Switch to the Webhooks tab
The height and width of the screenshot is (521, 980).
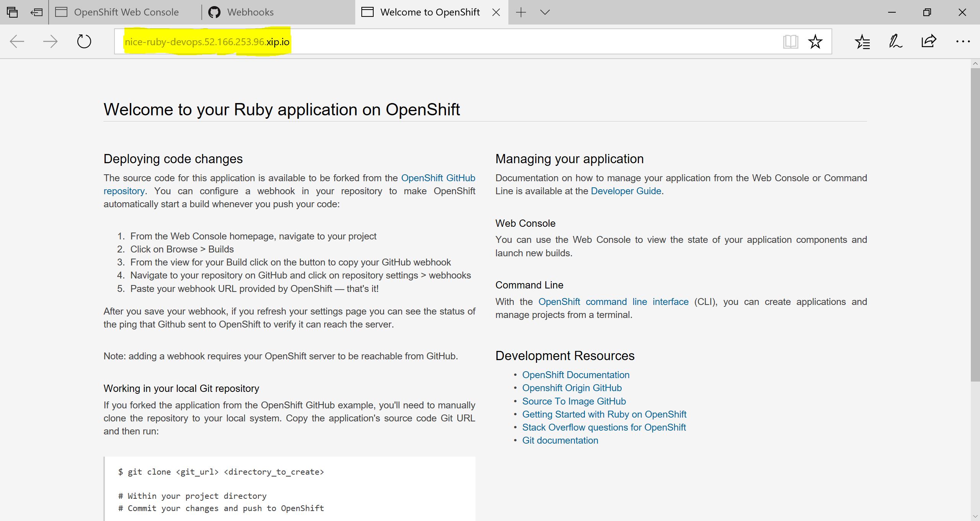[250, 12]
